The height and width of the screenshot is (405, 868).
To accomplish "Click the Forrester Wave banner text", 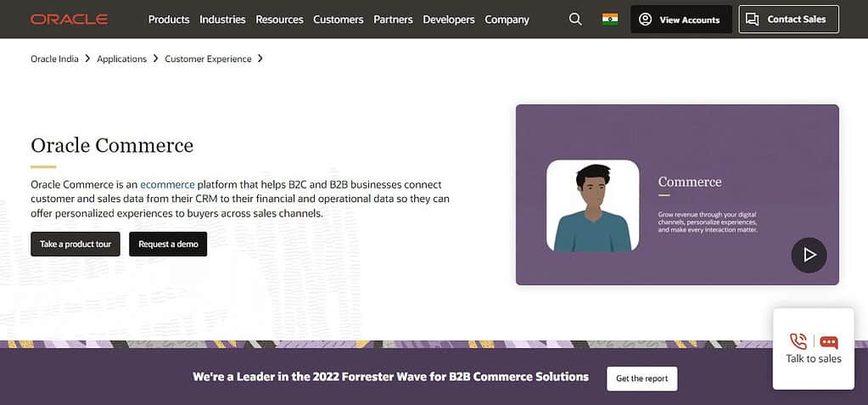I will pos(391,377).
